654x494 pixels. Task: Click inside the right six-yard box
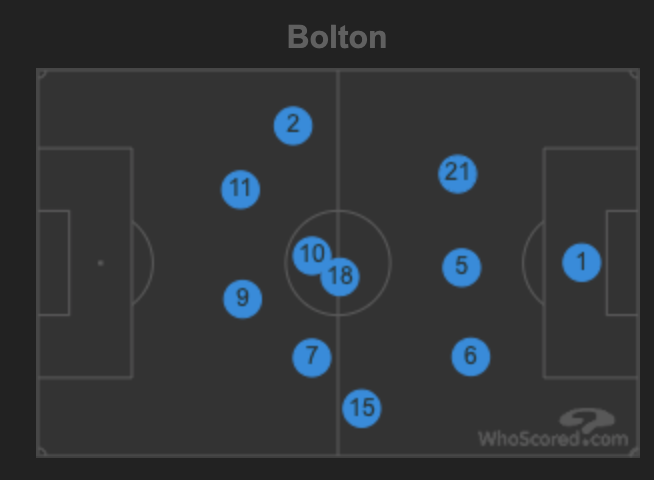622,263
